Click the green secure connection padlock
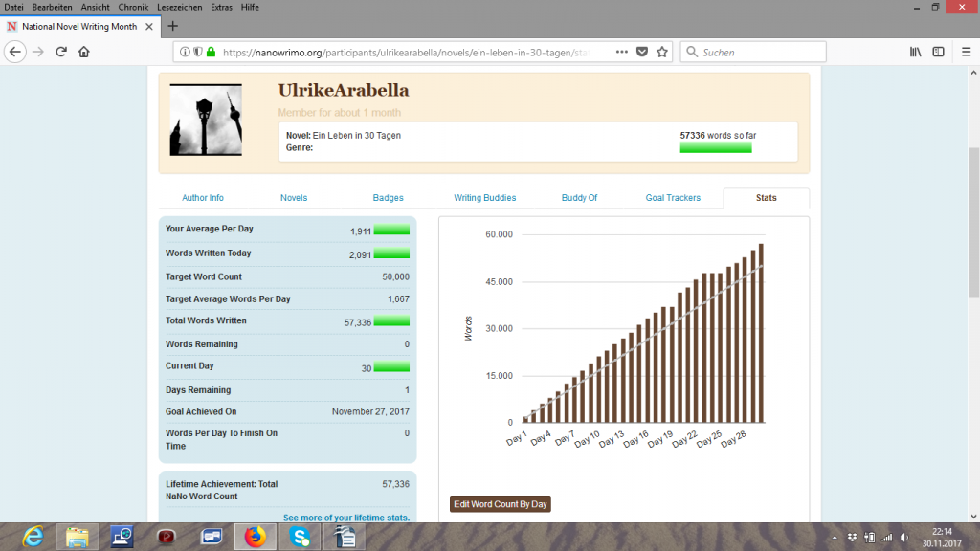 pyautogui.click(x=212, y=52)
